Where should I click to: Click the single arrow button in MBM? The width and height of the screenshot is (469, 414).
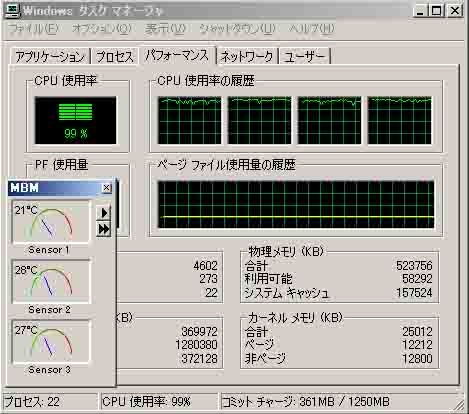pyautogui.click(x=104, y=213)
